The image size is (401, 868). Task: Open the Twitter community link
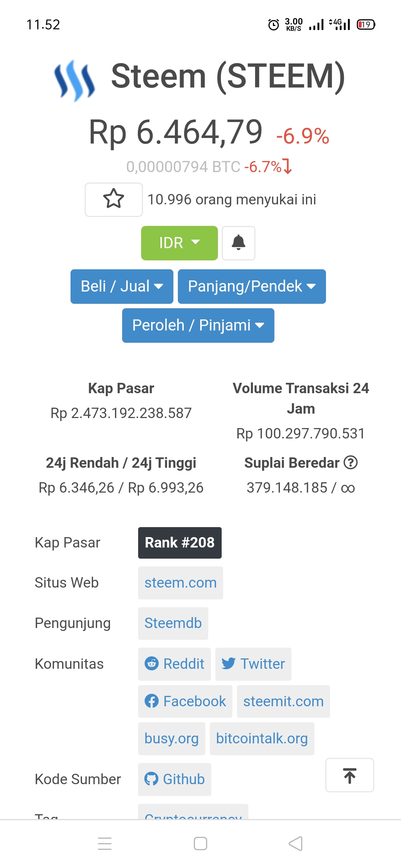[253, 664]
